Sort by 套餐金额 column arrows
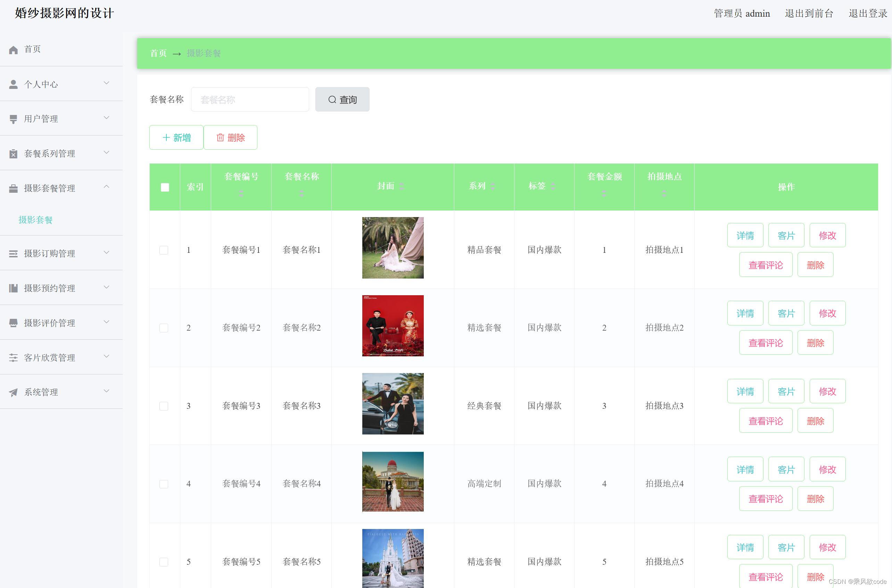The image size is (892, 588). (604, 193)
